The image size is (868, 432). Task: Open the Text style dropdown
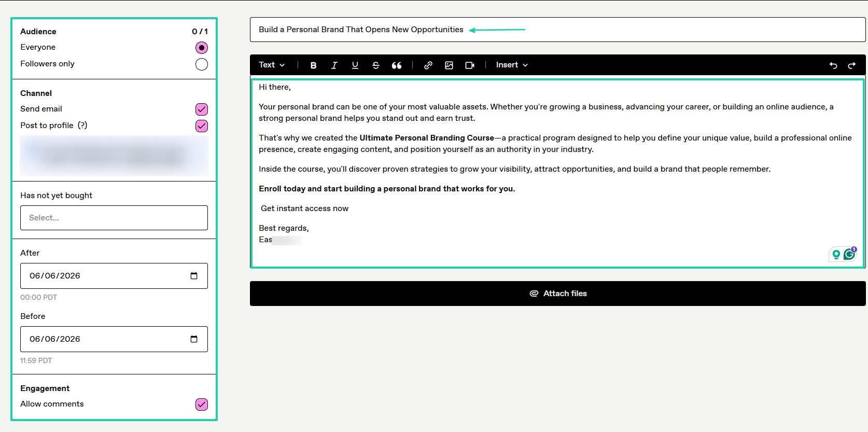[272, 65]
